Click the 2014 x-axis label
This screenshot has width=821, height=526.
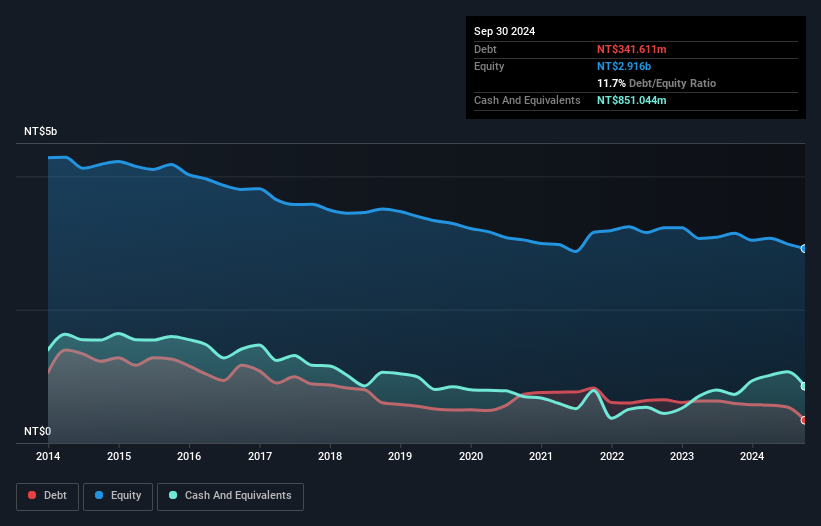pos(48,456)
